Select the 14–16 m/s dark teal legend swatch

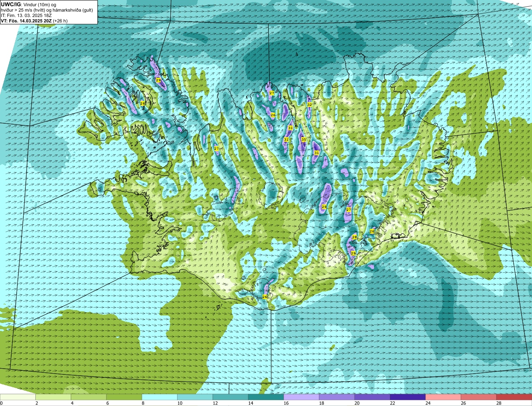pos(266,397)
